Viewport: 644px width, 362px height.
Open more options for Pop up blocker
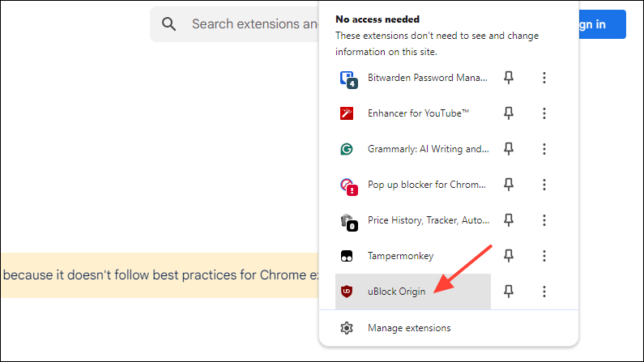click(544, 185)
